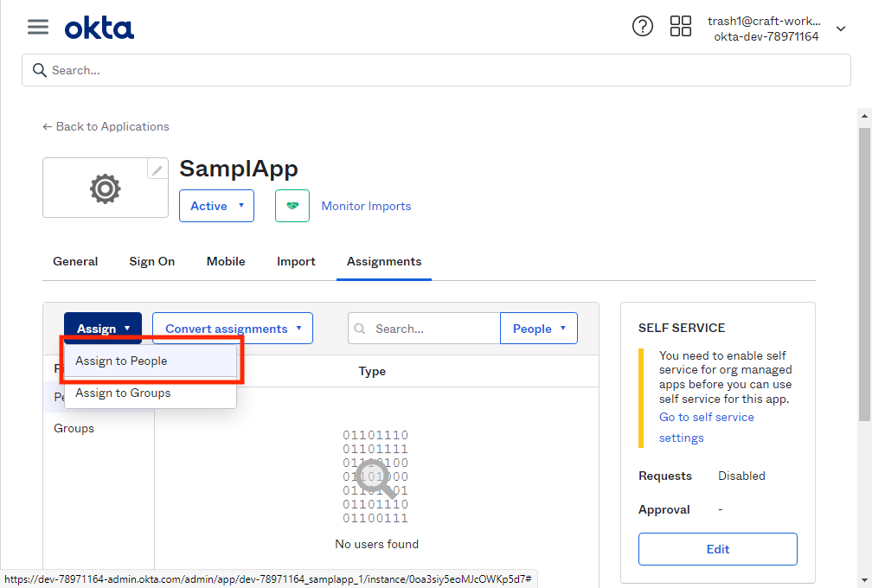The image size is (872, 588).
Task: Click the magnifier icon in assignments search
Action: click(x=360, y=329)
